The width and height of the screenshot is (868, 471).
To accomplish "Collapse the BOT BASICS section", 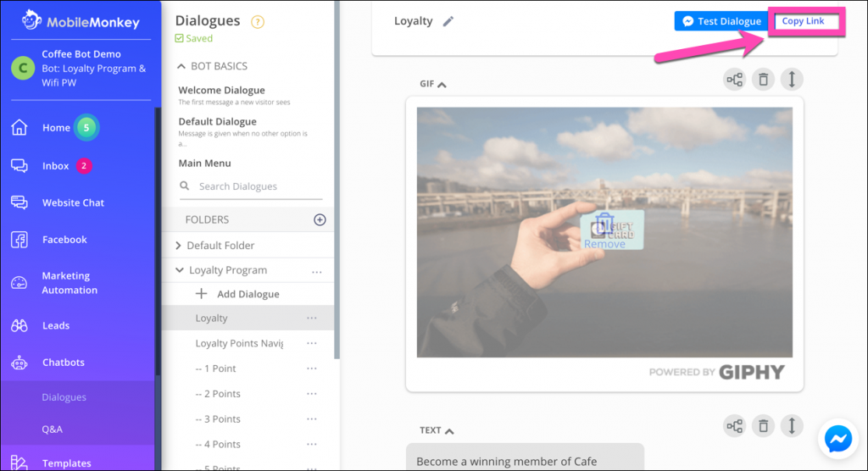I will [181, 66].
